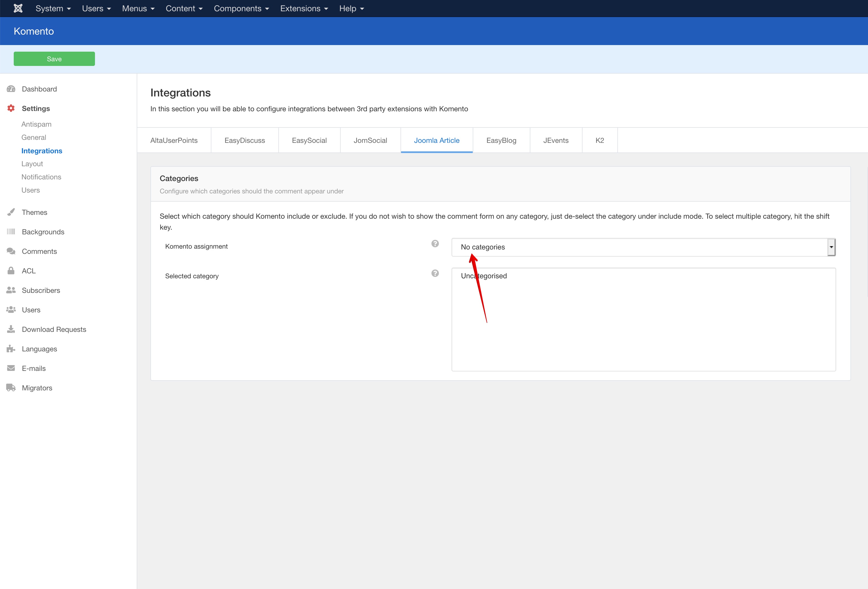This screenshot has width=868, height=589.
Task: Open the System menu
Action: click(53, 8)
